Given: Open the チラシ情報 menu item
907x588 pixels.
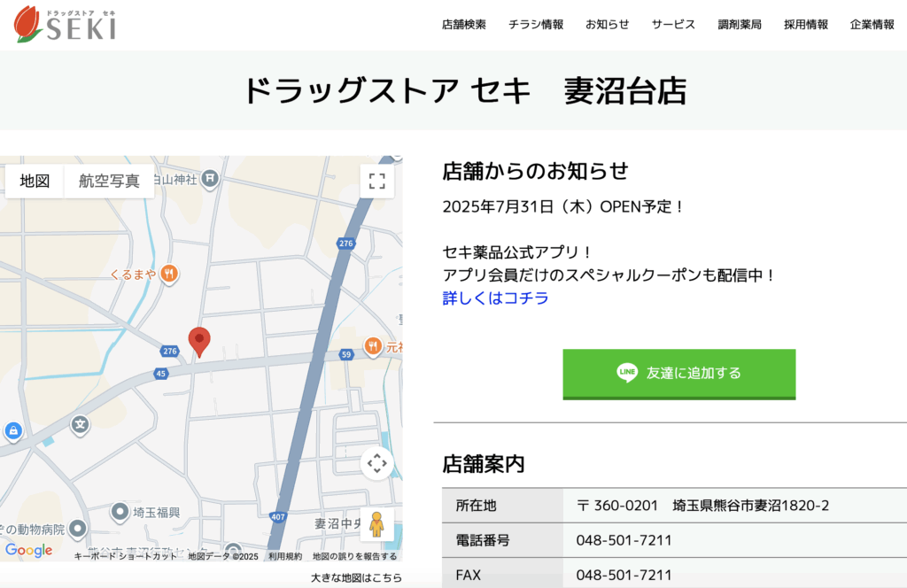Looking at the screenshot, I should 536,25.
